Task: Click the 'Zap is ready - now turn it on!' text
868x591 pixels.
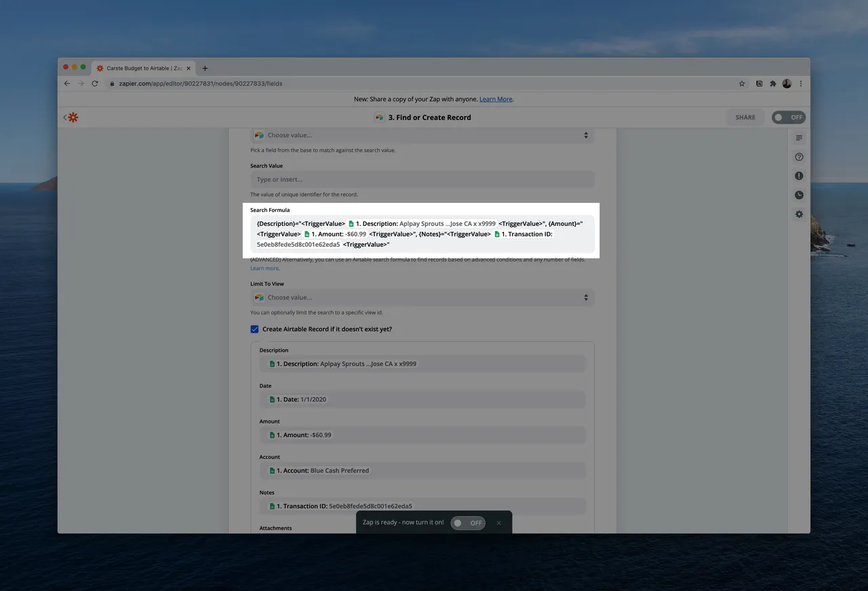Action: point(403,523)
